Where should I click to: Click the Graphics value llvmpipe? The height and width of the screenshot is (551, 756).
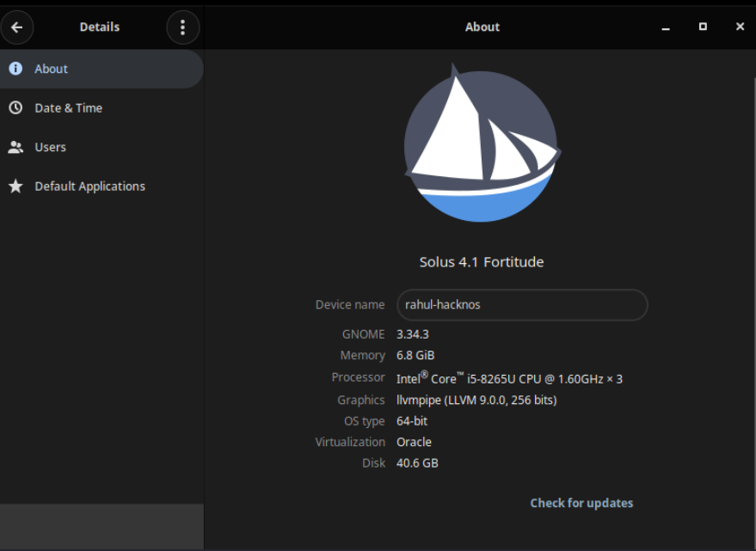(476, 400)
